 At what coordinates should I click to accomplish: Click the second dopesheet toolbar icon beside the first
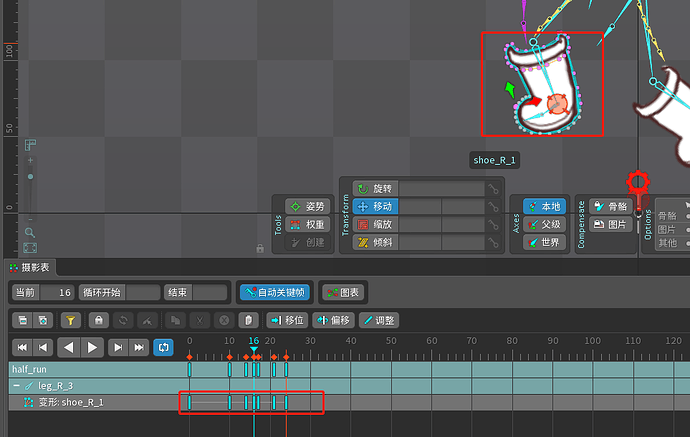click(43, 320)
